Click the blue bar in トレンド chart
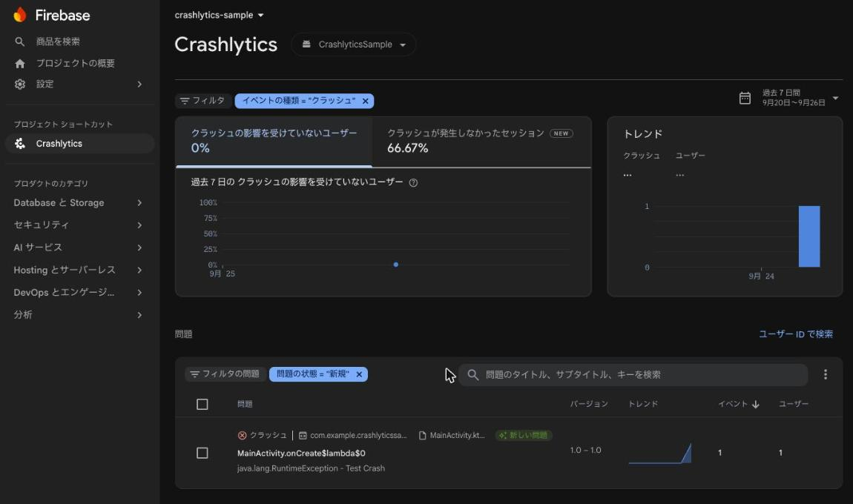853x504 pixels. click(x=809, y=236)
